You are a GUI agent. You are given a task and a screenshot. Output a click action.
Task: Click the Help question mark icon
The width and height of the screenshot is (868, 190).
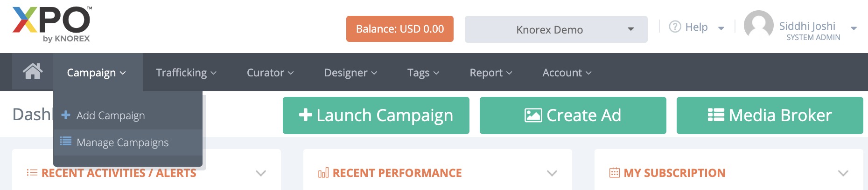[675, 27]
